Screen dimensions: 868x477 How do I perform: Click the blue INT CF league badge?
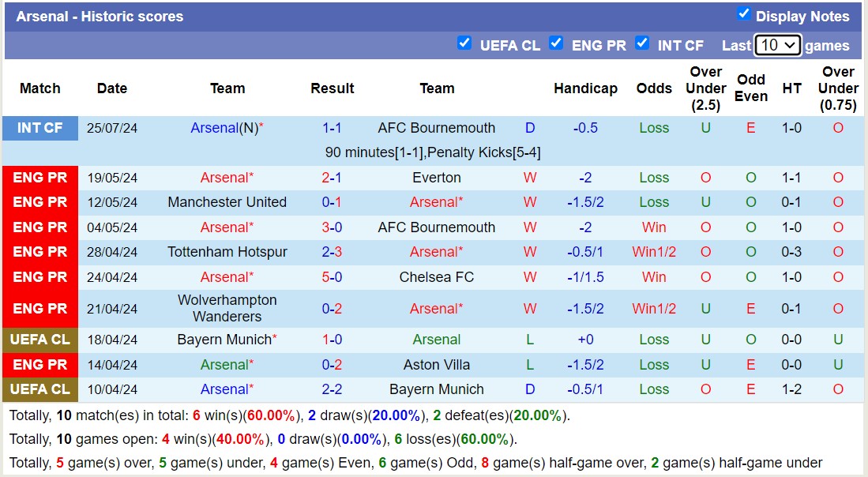(x=39, y=127)
